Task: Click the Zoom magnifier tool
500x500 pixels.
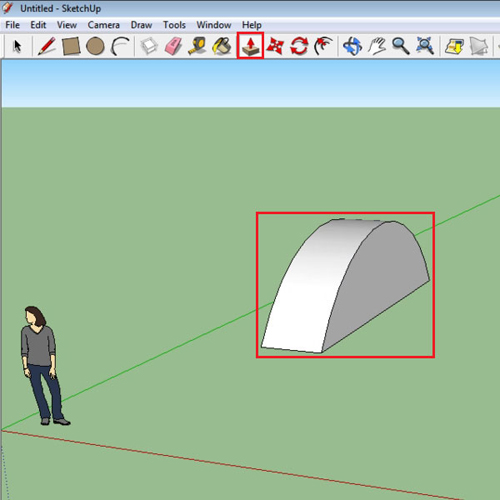Action: (401, 46)
